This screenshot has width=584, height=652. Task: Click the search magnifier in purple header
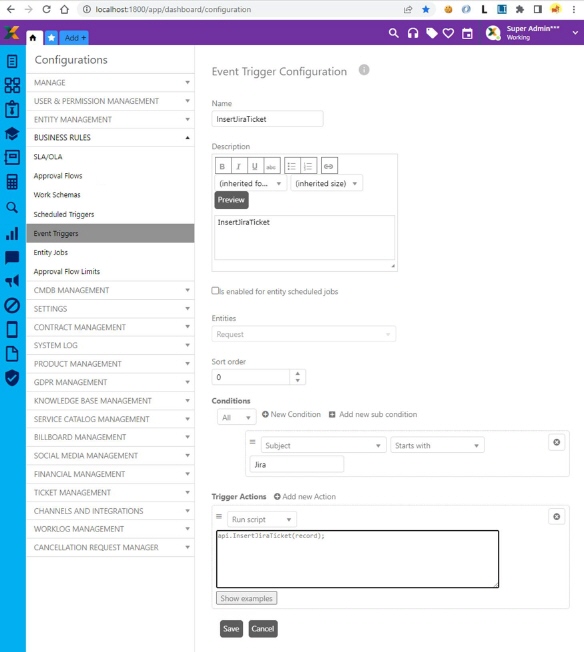(x=393, y=33)
